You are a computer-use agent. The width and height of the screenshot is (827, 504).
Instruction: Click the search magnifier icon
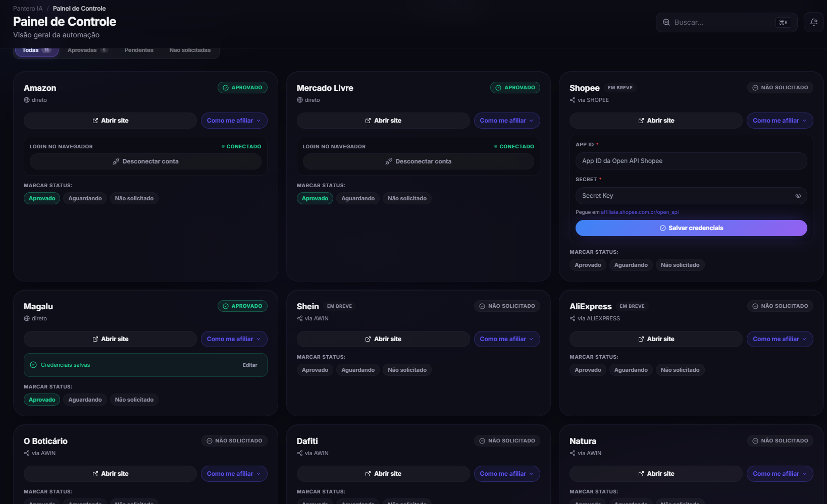666,22
